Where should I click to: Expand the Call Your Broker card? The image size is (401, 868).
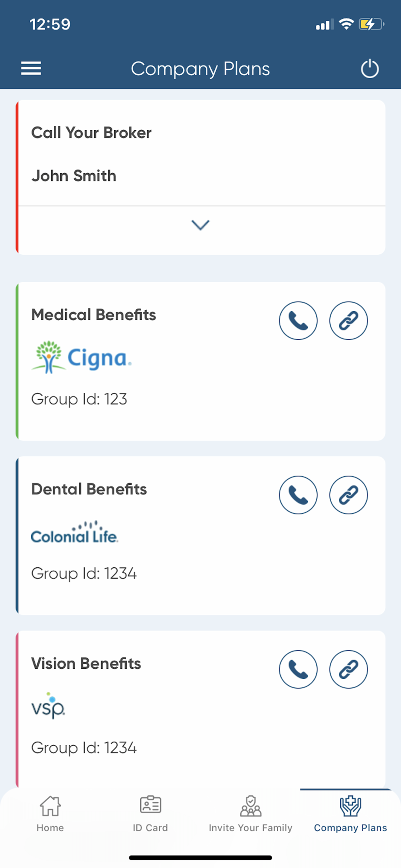[200, 225]
